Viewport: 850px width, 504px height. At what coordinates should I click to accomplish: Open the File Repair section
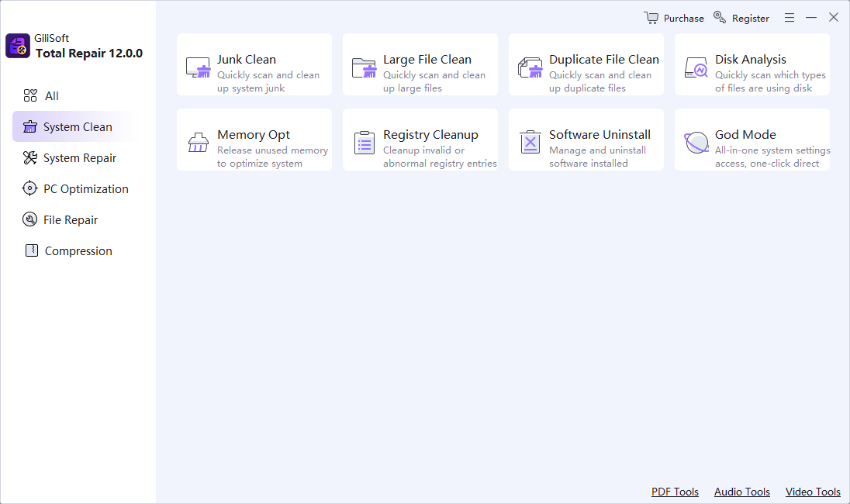(x=71, y=220)
